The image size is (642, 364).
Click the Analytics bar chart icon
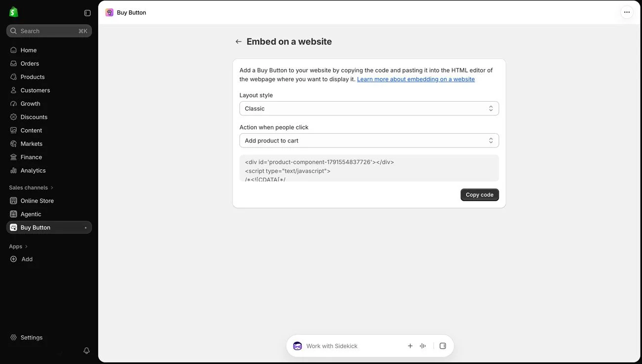(x=13, y=170)
